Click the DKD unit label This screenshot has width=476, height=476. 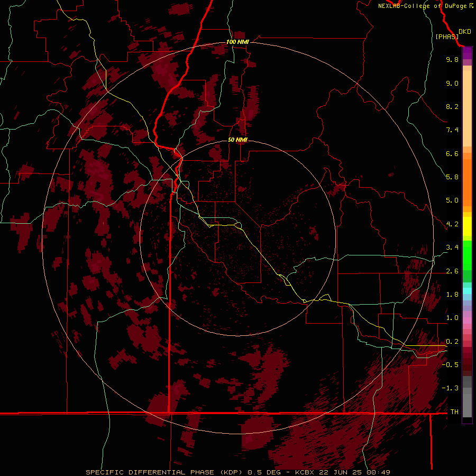click(x=465, y=32)
